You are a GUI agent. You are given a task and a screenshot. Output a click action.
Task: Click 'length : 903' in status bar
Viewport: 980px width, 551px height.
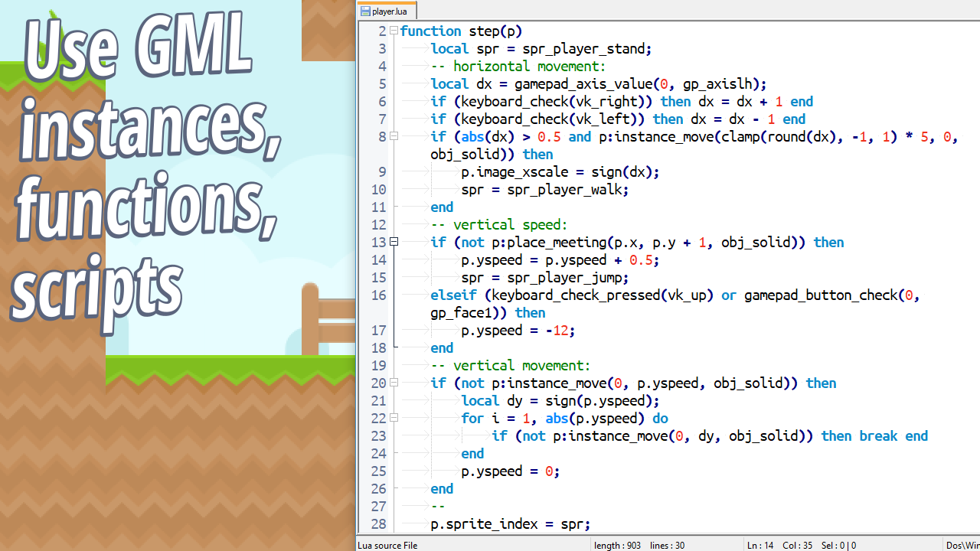click(x=618, y=545)
